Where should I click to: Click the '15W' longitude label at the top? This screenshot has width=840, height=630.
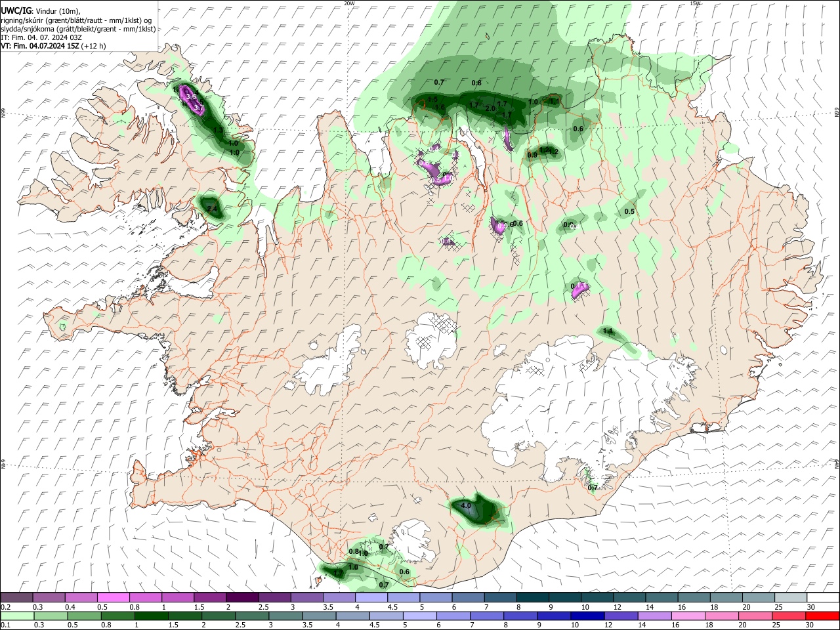pos(695,3)
